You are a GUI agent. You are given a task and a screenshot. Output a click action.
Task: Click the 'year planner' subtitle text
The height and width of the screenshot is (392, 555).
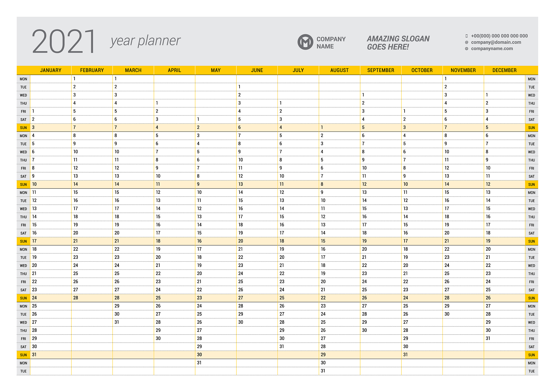[145, 41]
